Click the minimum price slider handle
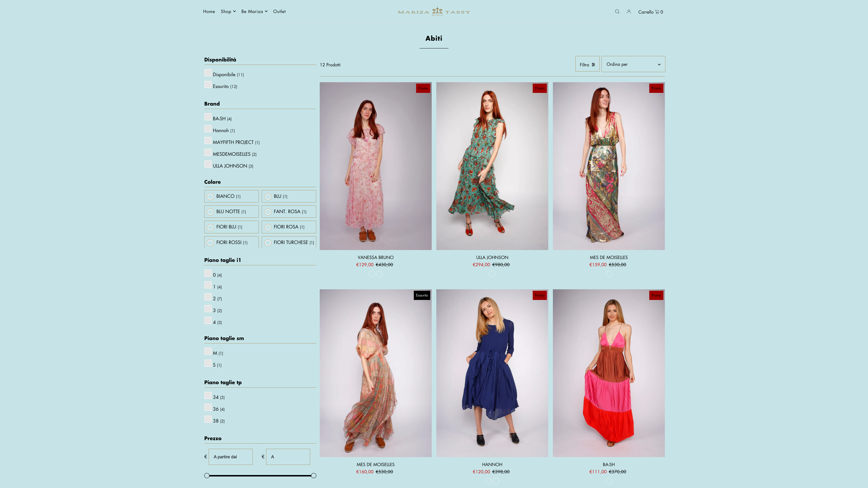Viewport: 868px width, 488px height. 207,476
